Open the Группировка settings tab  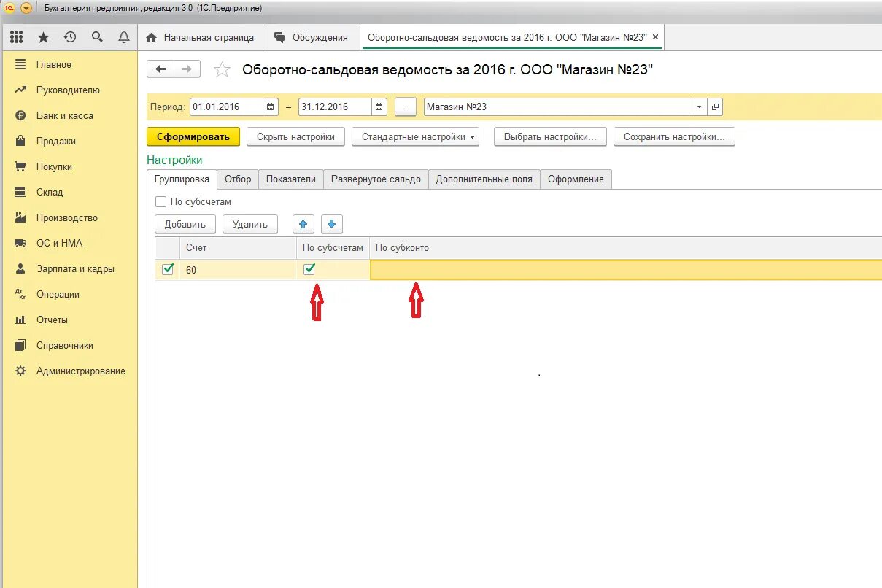tap(182, 179)
